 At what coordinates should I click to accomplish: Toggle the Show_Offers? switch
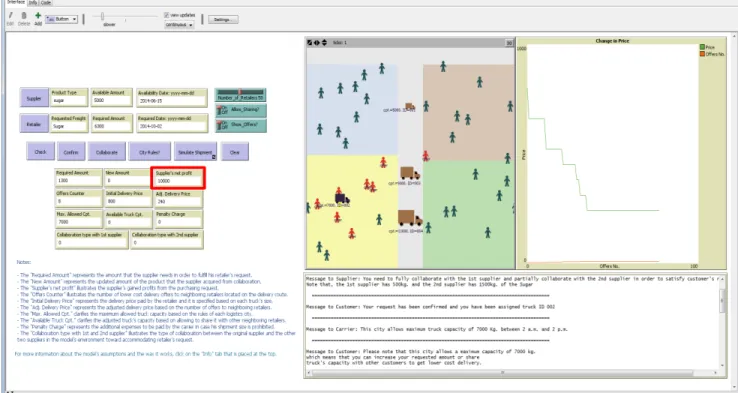(241, 125)
